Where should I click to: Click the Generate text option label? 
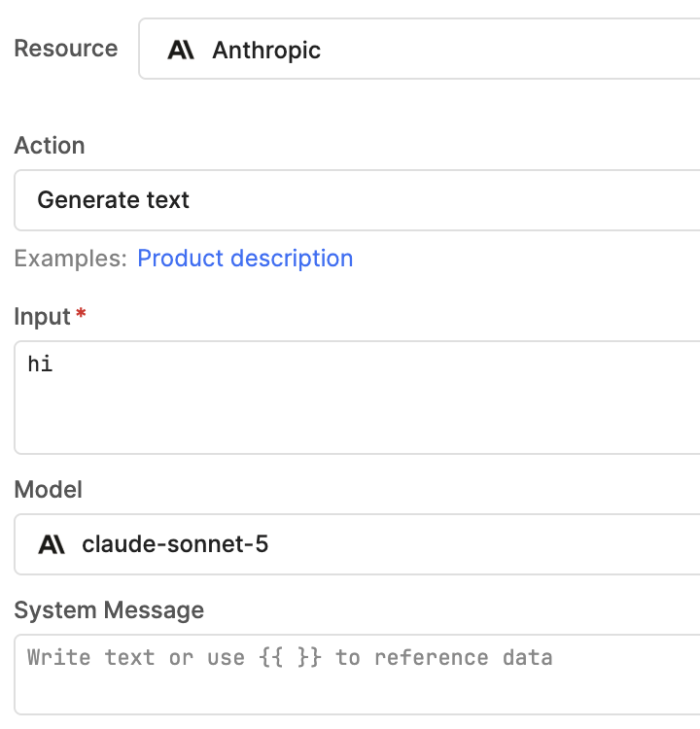pos(114,200)
